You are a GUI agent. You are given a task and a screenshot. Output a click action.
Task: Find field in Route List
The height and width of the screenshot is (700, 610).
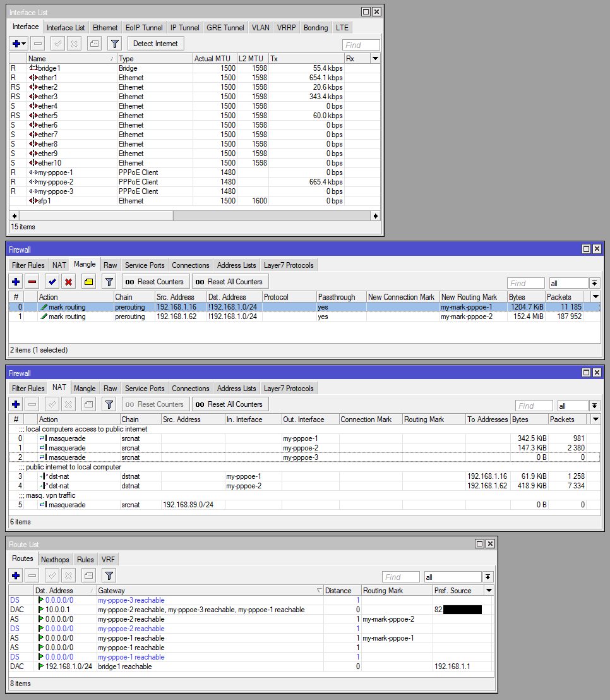pos(401,577)
